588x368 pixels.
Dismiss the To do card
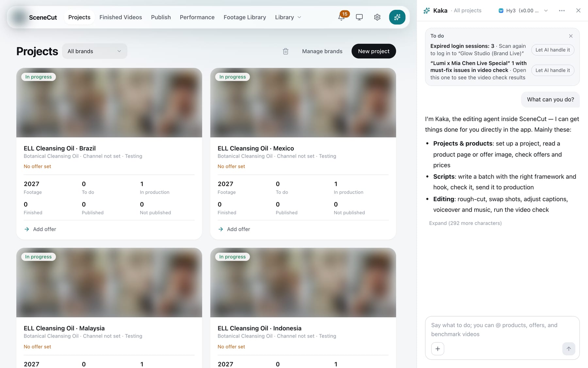(x=571, y=36)
